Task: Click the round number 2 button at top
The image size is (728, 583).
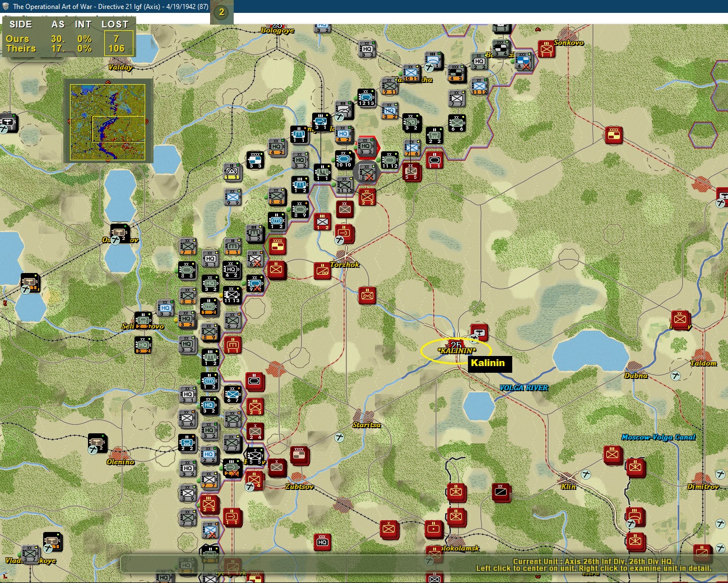Action: pos(221,12)
